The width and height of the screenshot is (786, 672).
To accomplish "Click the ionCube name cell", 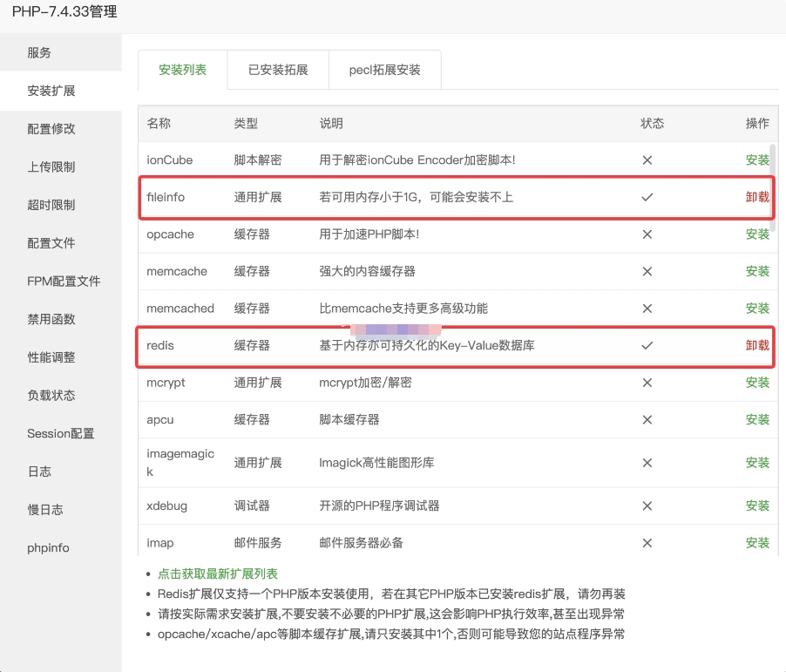I will [169, 160].
